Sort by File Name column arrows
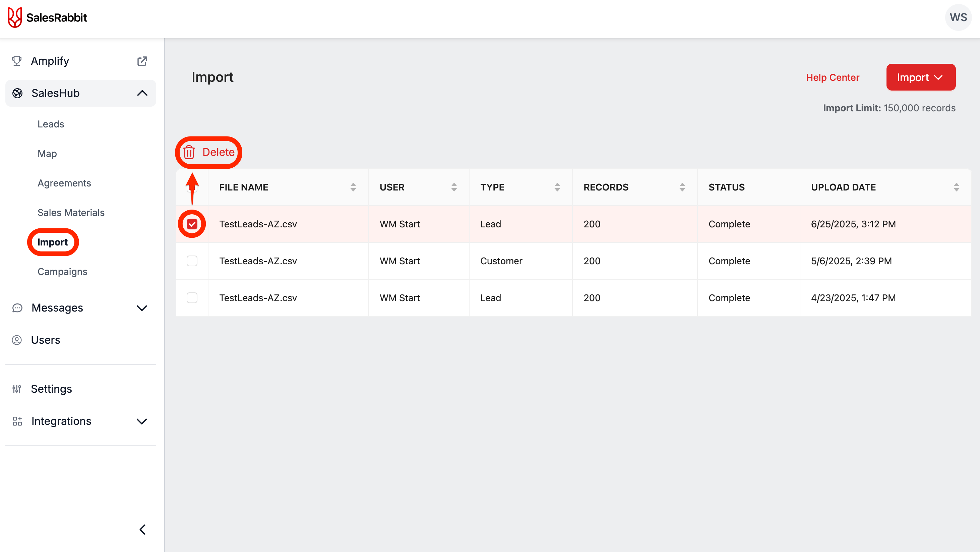Viewport: 980px width, 552px height. (353, 187)
